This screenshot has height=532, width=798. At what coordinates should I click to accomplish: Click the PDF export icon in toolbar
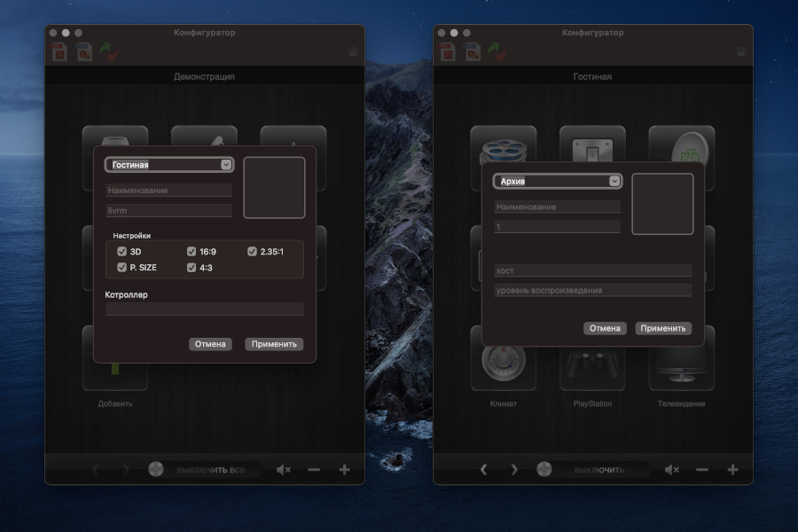(x=58, y=51)
